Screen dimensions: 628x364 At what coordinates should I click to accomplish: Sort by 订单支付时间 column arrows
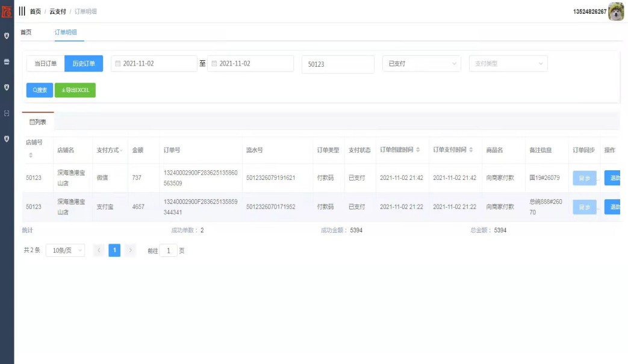[471, 150]
